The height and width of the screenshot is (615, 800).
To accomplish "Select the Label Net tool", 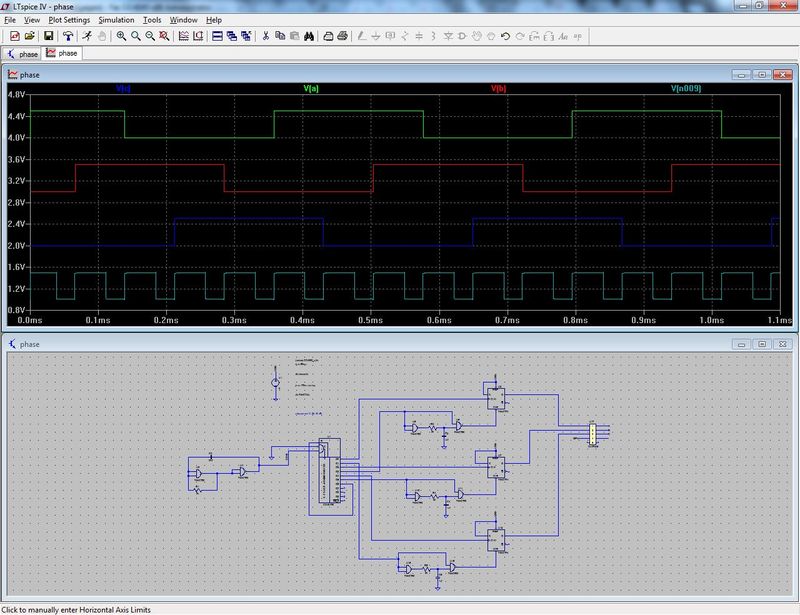I will click(390, 36).
